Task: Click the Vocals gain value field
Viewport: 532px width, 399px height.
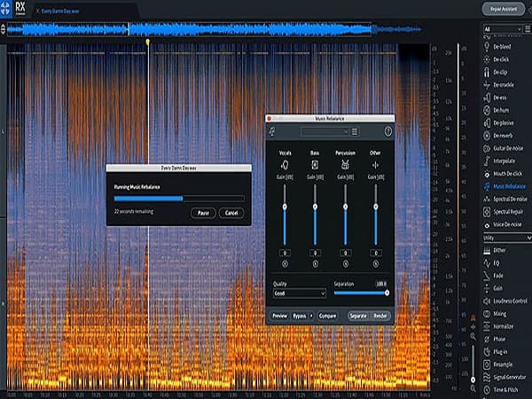Action: pos(285,253)
